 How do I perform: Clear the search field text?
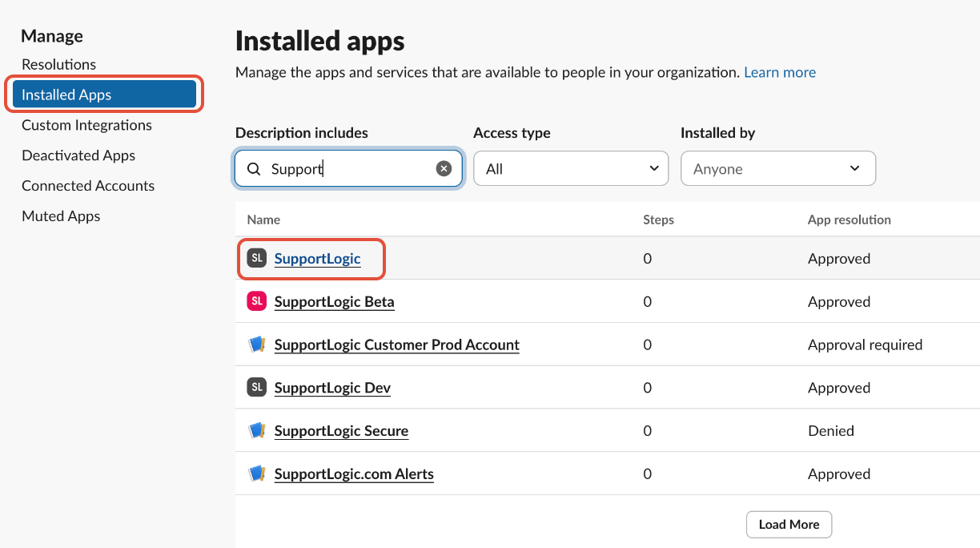point(444,168)
